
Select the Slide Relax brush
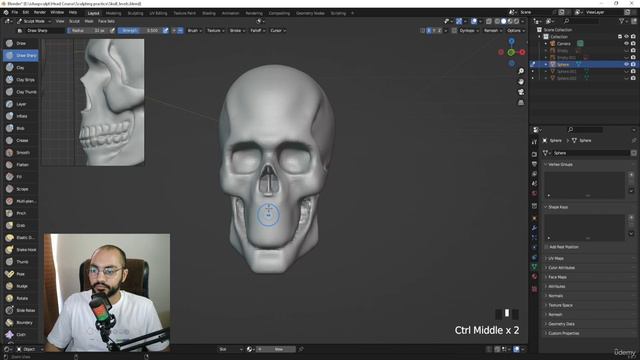point(20,310)
